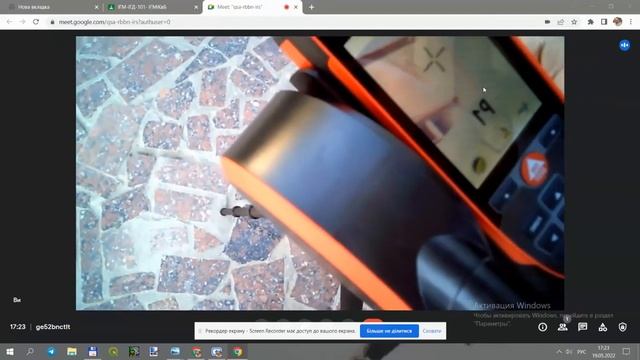Image resolution: width=640 pixels, height=360 pixels.
Task: Go forward in browser history
Action: 22,22
